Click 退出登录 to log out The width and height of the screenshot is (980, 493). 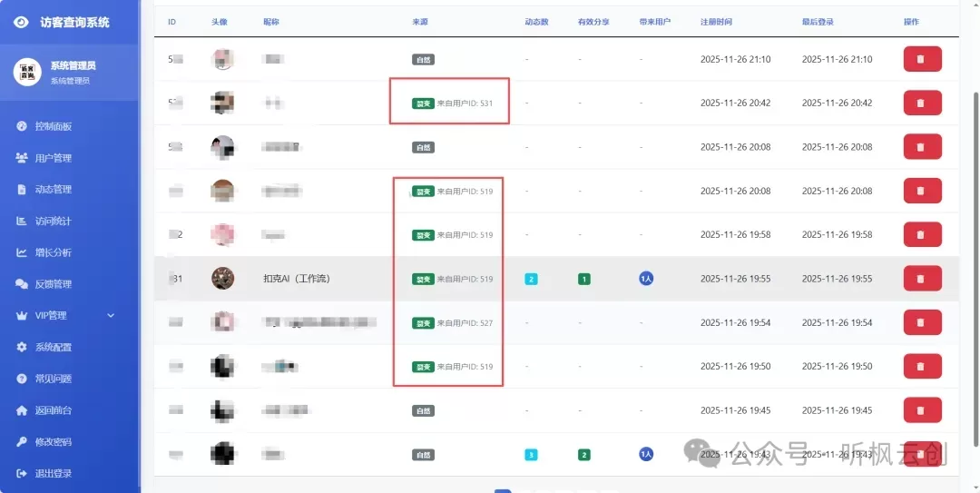pyautogui.click(x=53, y=473)
